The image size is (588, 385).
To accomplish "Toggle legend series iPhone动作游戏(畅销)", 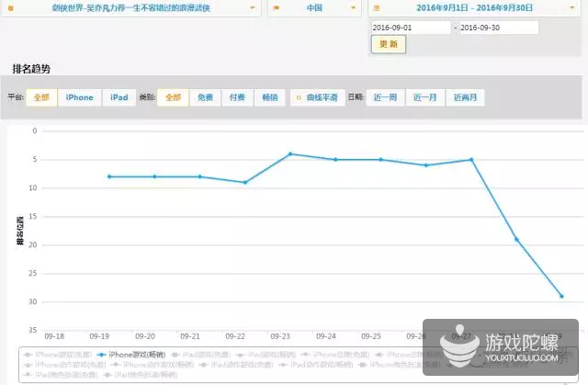I will 153,365.
